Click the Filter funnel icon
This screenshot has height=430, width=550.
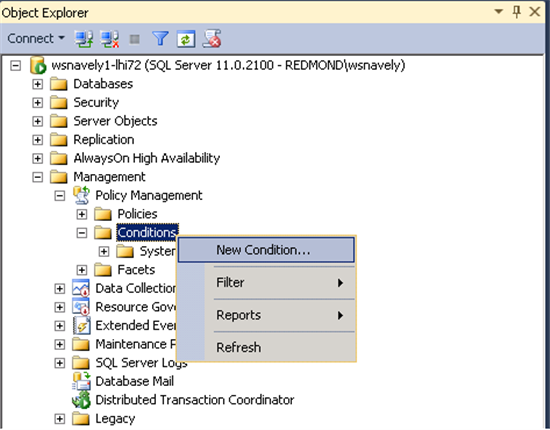pos(160,39)
